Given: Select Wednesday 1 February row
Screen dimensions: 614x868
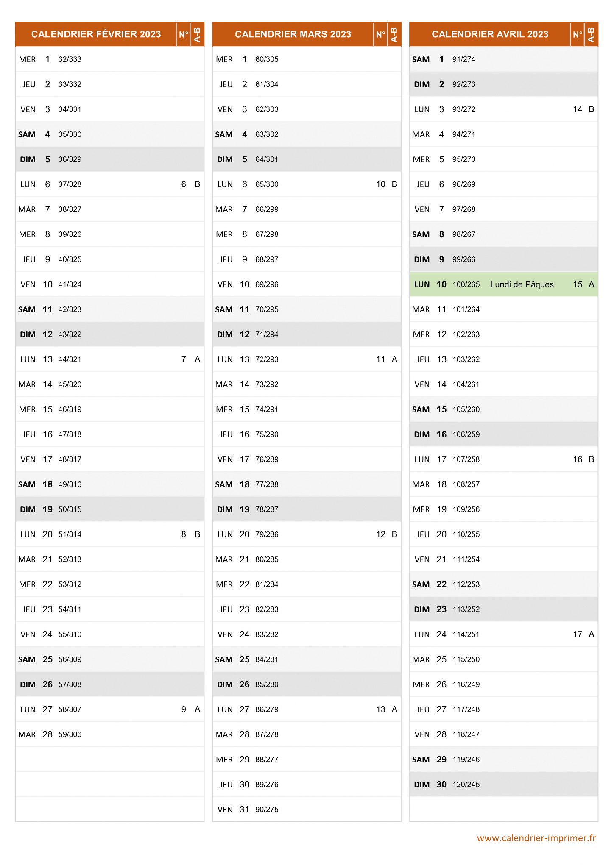Looking at the screenshot, I should click(x=110, y=59).
